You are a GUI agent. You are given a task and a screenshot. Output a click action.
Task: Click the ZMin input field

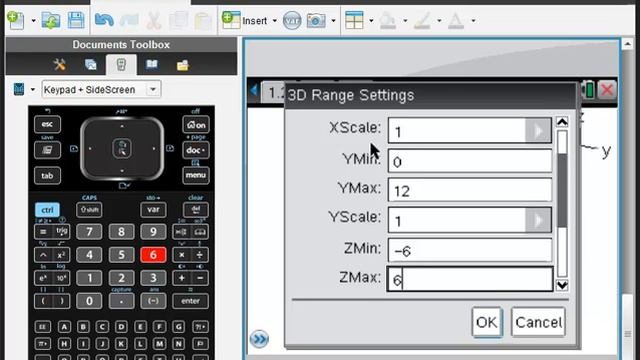pos(470,249)
